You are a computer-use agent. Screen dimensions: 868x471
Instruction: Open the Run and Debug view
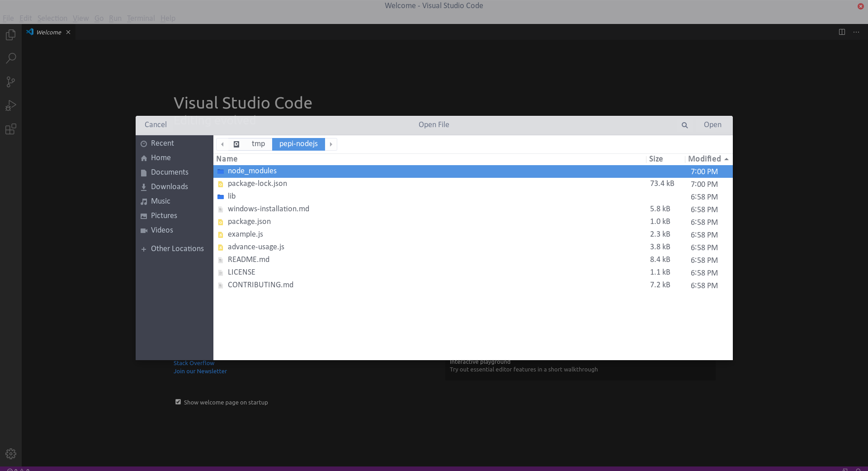coord(11,105)
